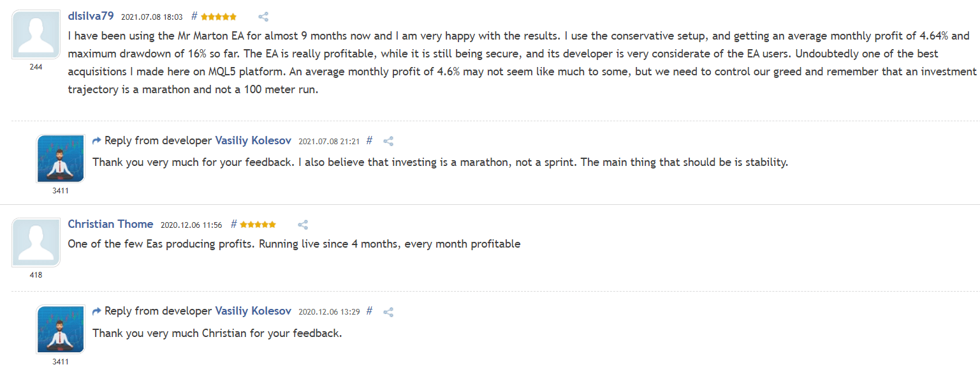
Task: Click # permalink on reply dated 2021.07.08 21:21
Action: (x=369, y=141)
